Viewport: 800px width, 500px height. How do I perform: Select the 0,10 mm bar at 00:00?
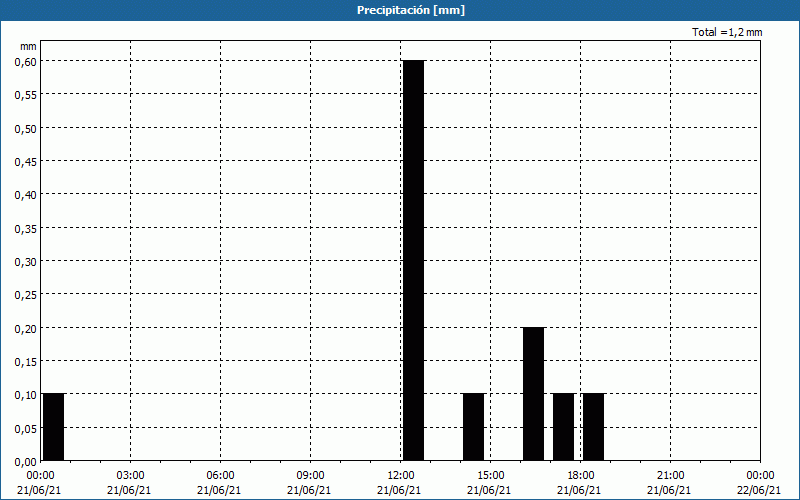pyautogui.click(x=54, y=427)
